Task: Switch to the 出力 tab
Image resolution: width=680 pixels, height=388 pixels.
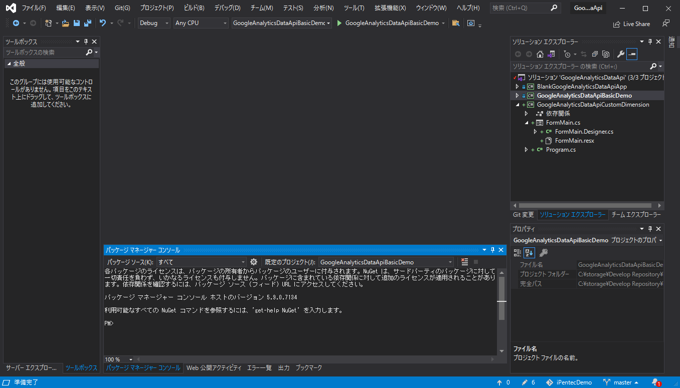Action: 284,368
